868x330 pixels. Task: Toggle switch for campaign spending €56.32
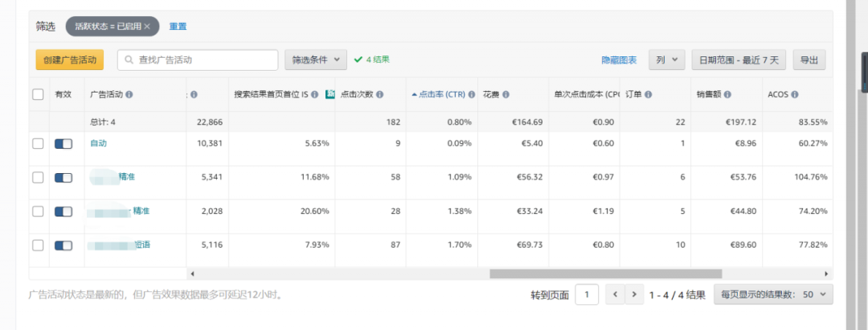(63, 178)
